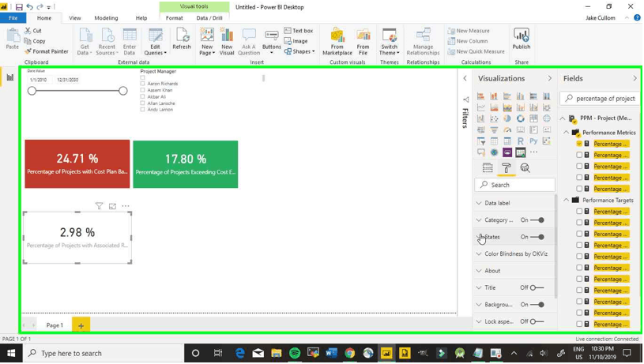Viewport: 644px width, 364px height.
Task: Open Get Data
Action: [85, 41]
